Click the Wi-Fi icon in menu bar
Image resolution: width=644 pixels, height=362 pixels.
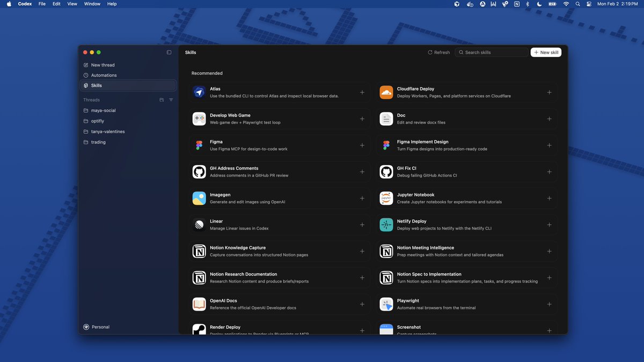(x=566, y=4)
